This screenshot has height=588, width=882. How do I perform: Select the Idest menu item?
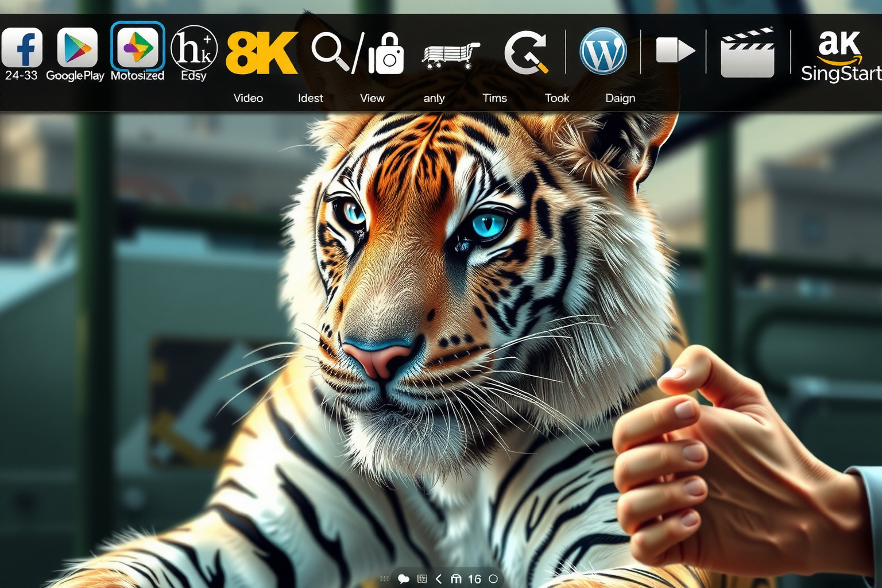[x=310, y=98]
